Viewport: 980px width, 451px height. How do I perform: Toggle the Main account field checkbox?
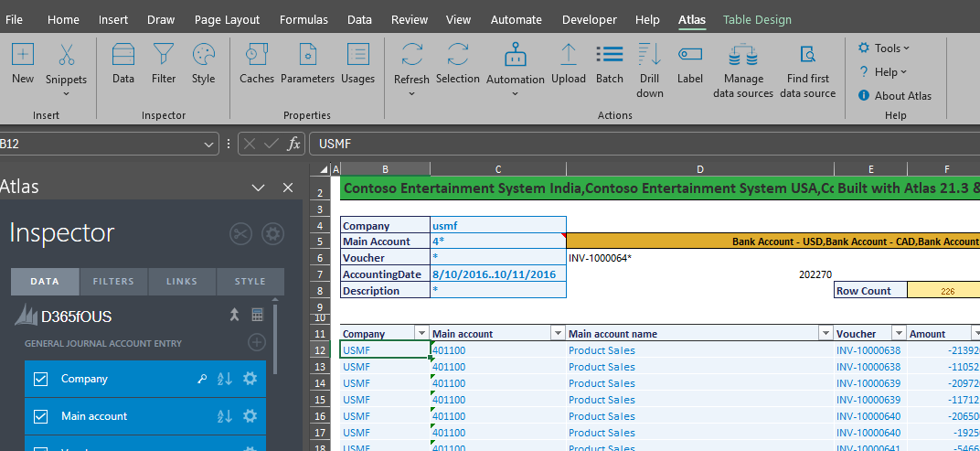pos(40,416)
